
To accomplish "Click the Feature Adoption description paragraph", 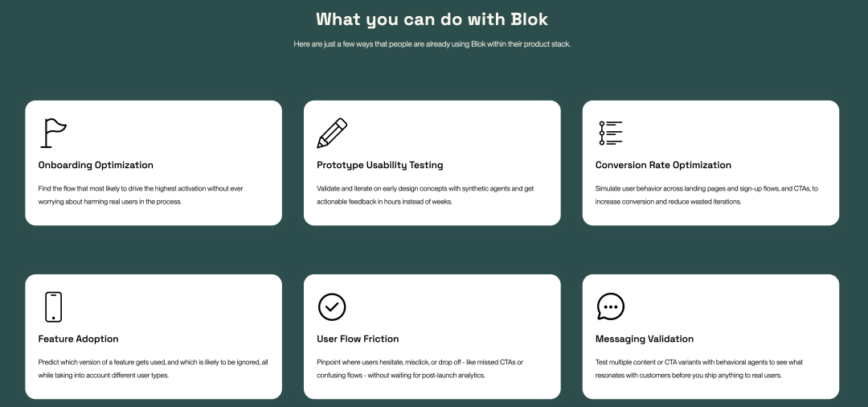I will tap(153, 368).
